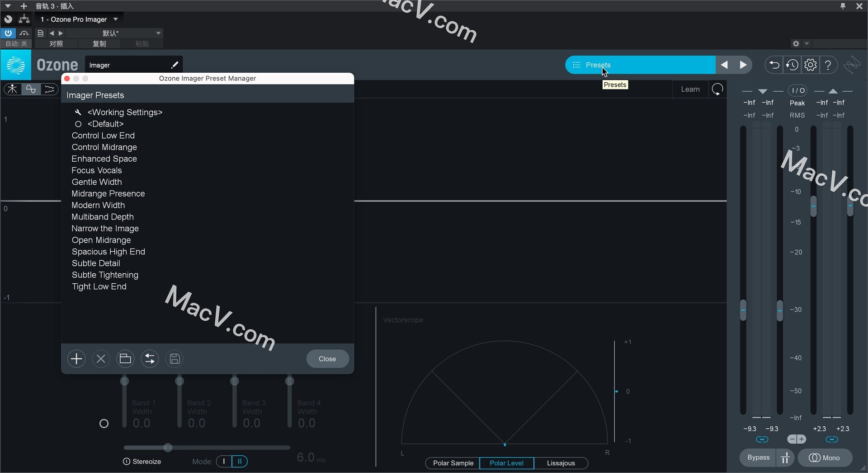Open the help question mark

coord(828,65)
